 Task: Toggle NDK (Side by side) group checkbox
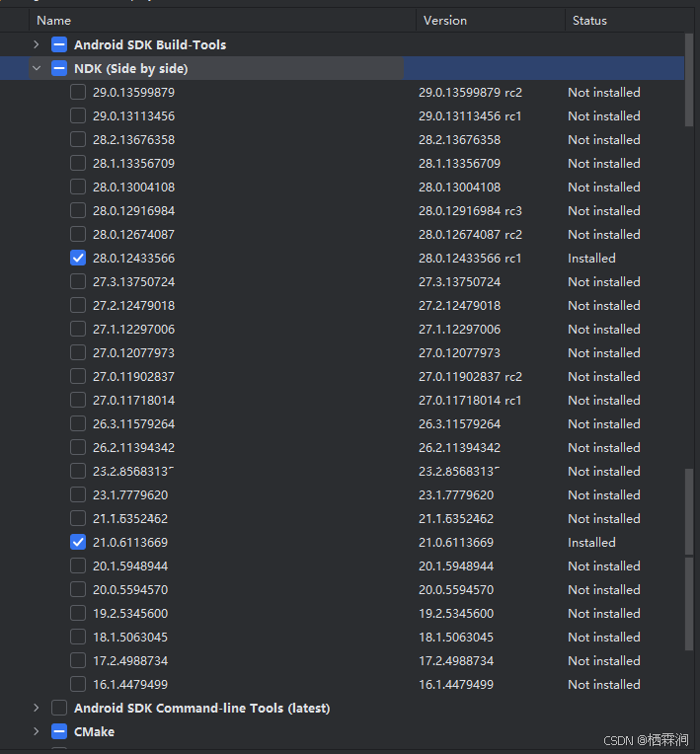pos(59,68)
